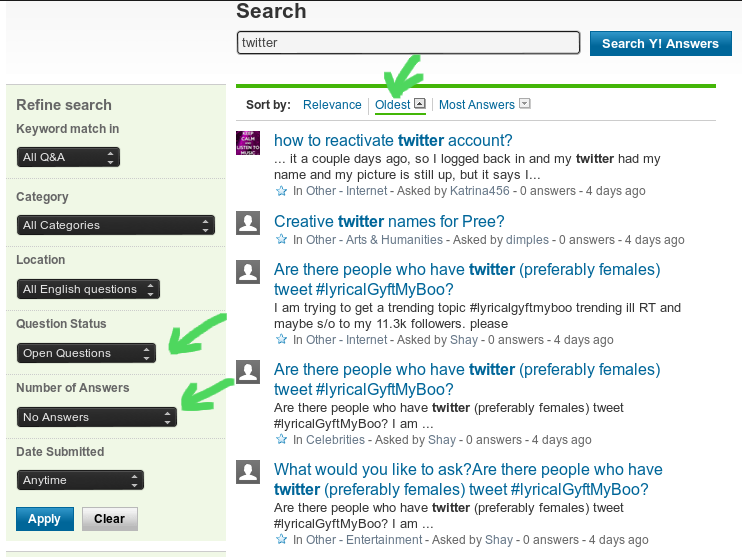Click the Oldest sort arrow icon
This screenshot has height=557, width=742.
pos(420,104)
